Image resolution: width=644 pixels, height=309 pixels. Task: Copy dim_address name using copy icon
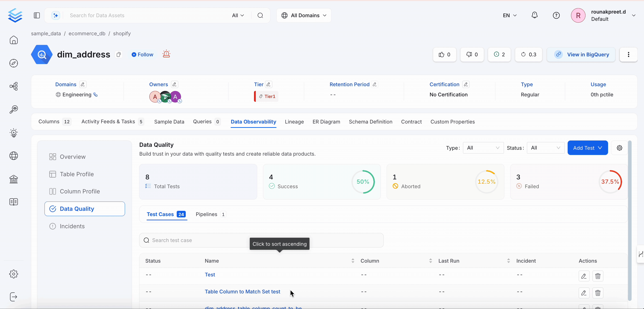coord(119,55)
